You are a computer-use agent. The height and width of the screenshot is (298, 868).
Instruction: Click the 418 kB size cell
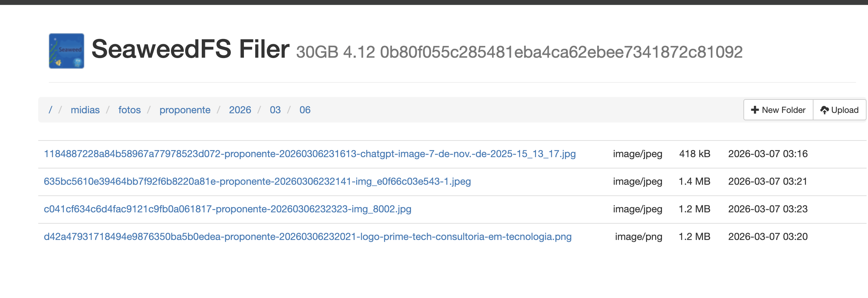pos(695,154)
